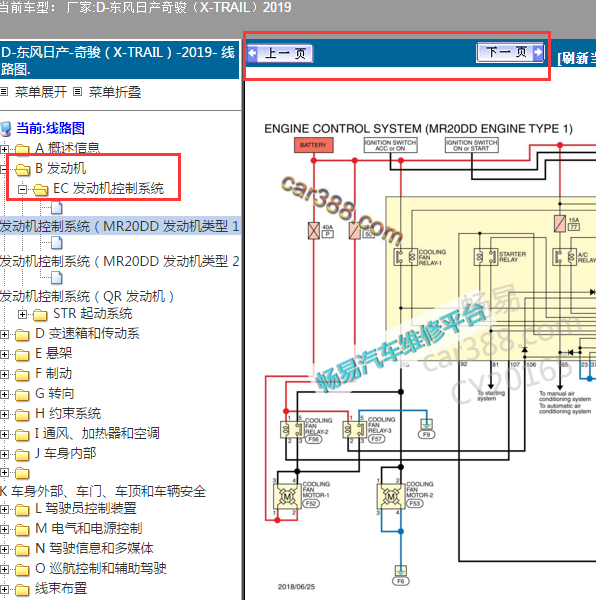596x600 pixels.
Task: Click left arrow icon on 上一页
Action: click(x=252, y=53)
